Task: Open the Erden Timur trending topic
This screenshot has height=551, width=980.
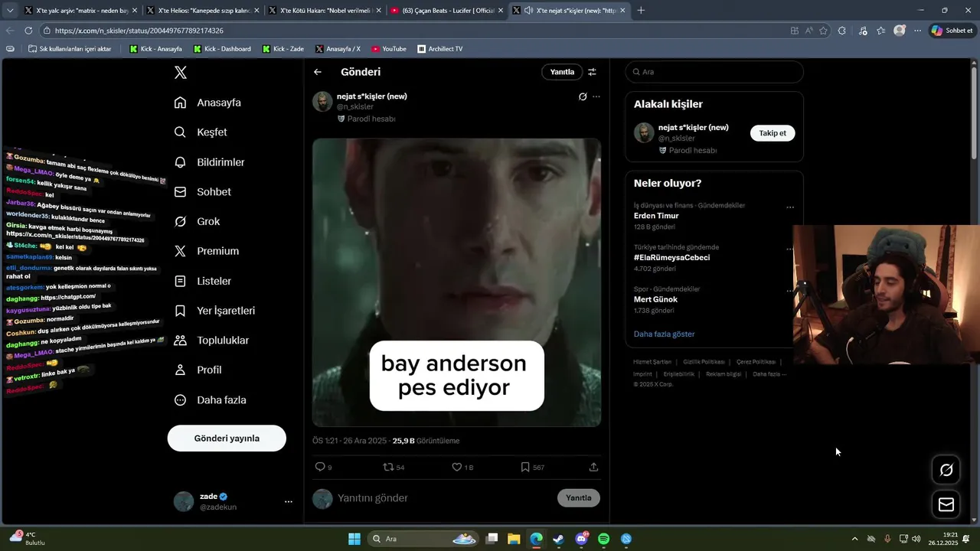Action: pyautogui.click(x=656, y=216)
